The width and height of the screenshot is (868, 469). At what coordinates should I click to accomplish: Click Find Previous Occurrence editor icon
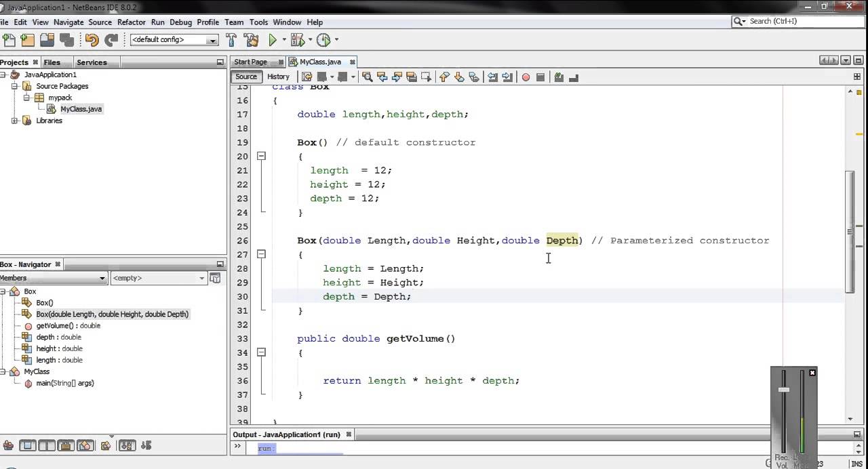coord(382,77)
